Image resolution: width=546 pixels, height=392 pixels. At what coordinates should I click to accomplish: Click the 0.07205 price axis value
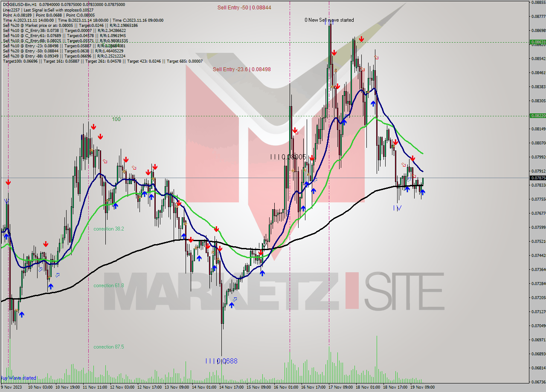coord(538,297)
